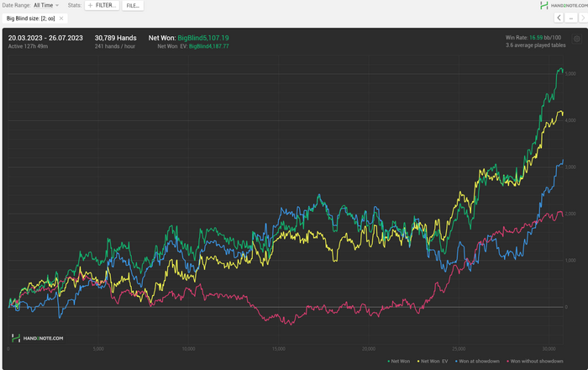588x370 pixels.
Task: Toggle the Net Won EV legend entry
Action: point(433,361)
